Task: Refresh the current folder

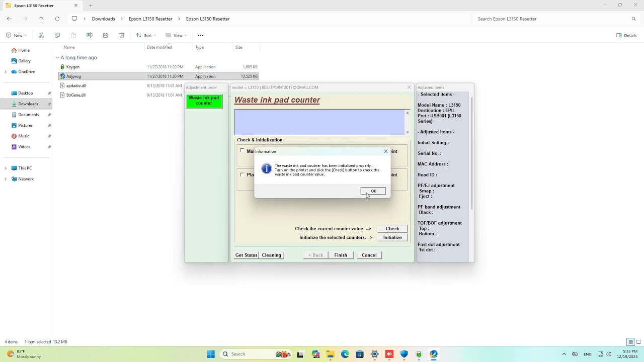Action: point(57,19)
